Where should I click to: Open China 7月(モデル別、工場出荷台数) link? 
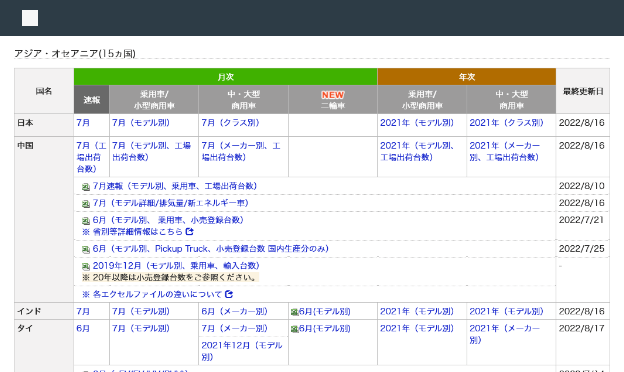[x=151, y=151]
